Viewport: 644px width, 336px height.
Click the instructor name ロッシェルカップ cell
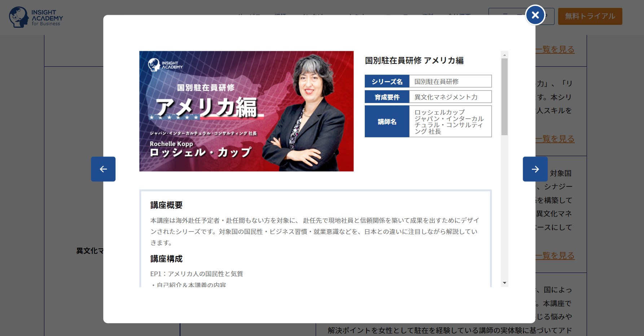pos(450,121)
